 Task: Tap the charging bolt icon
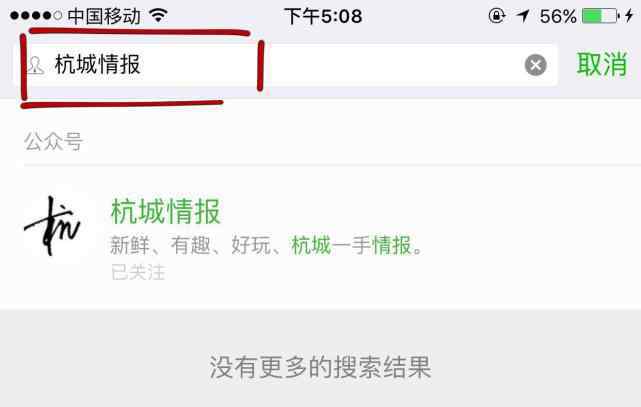click(629, 16)
